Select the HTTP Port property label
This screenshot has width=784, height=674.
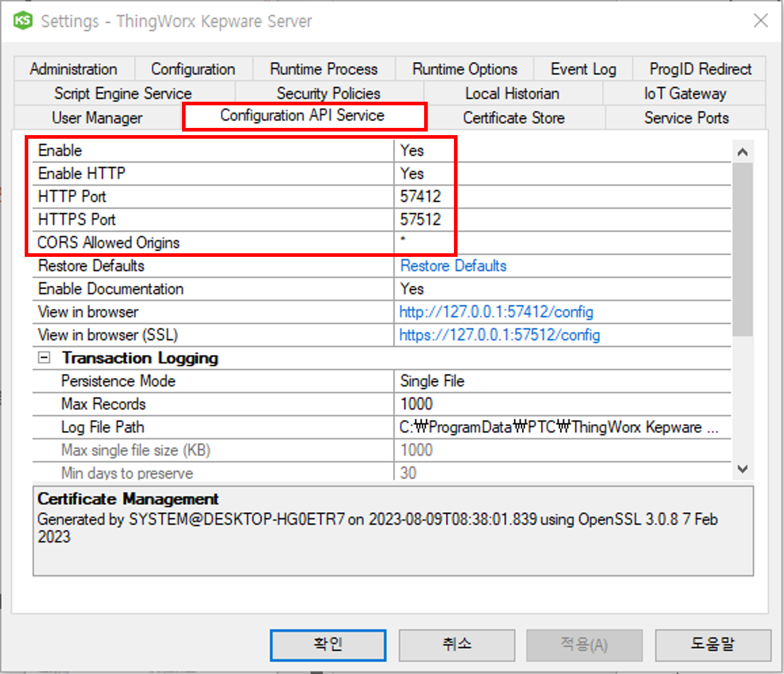pos(72,197)
